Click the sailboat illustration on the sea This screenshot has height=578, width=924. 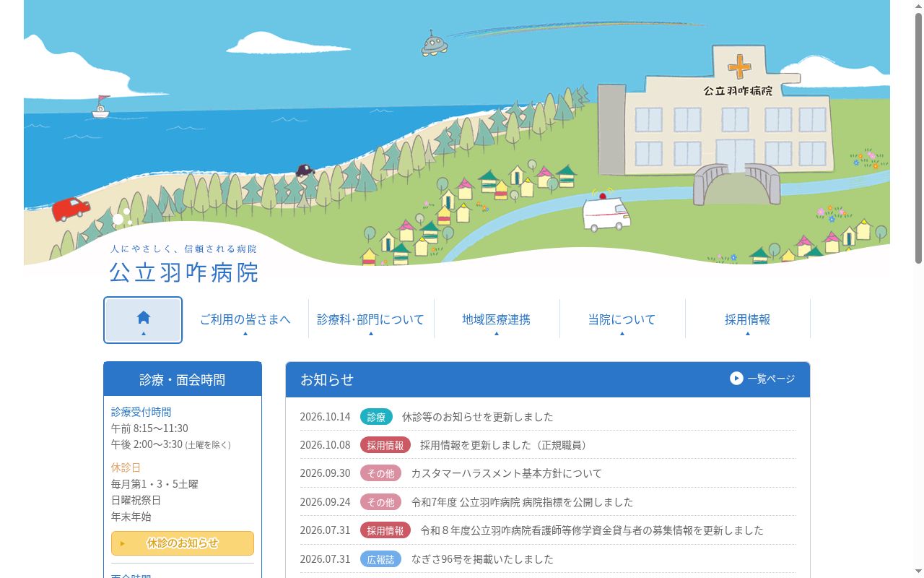click(x=101, y=107)
